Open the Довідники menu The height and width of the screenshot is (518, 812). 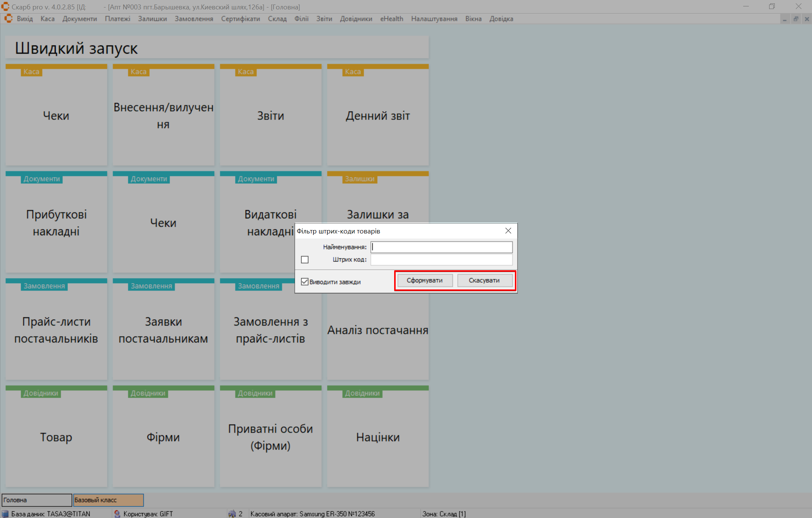pos(356,19)
